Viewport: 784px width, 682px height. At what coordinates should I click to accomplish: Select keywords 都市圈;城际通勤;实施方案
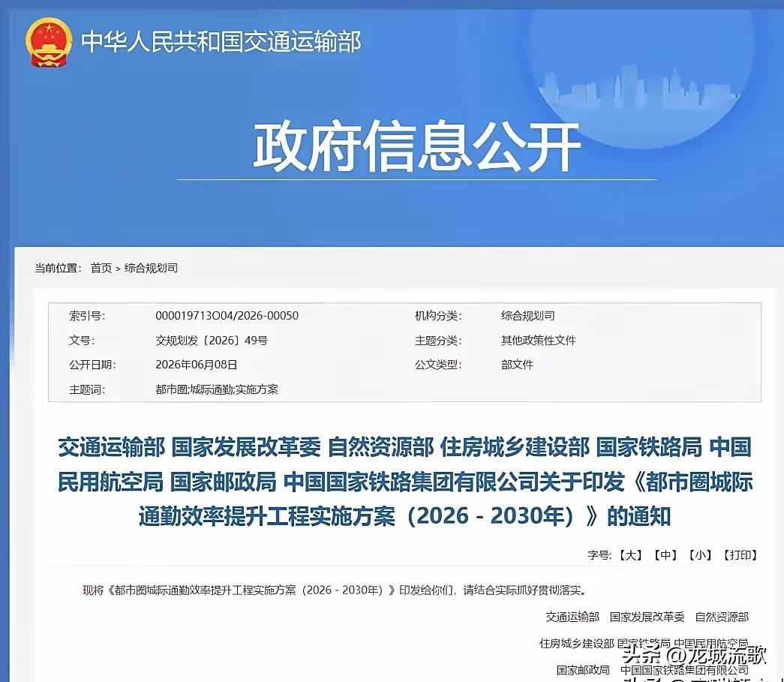[x=217, y=389]
